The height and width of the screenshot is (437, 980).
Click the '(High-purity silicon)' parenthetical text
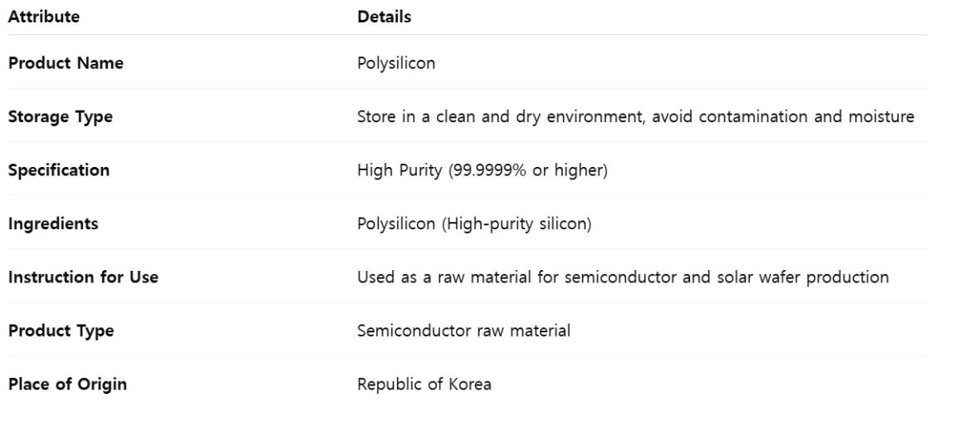pyautogui.click(x=516, y=224)
